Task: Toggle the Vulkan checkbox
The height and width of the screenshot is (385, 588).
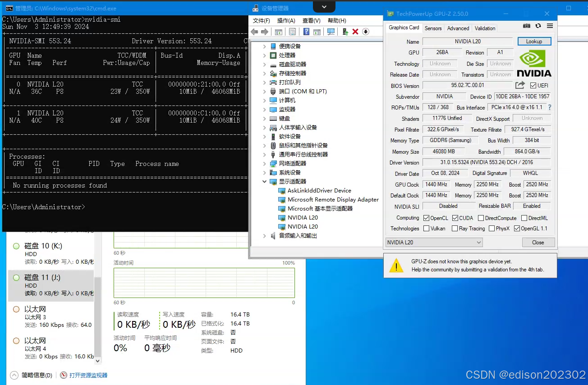Action: coord(426,229)
